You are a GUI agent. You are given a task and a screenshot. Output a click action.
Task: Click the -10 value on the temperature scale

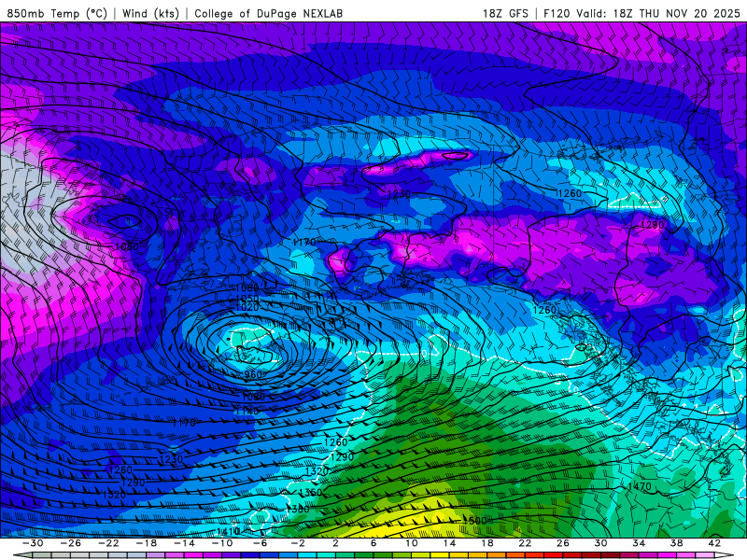222,543
